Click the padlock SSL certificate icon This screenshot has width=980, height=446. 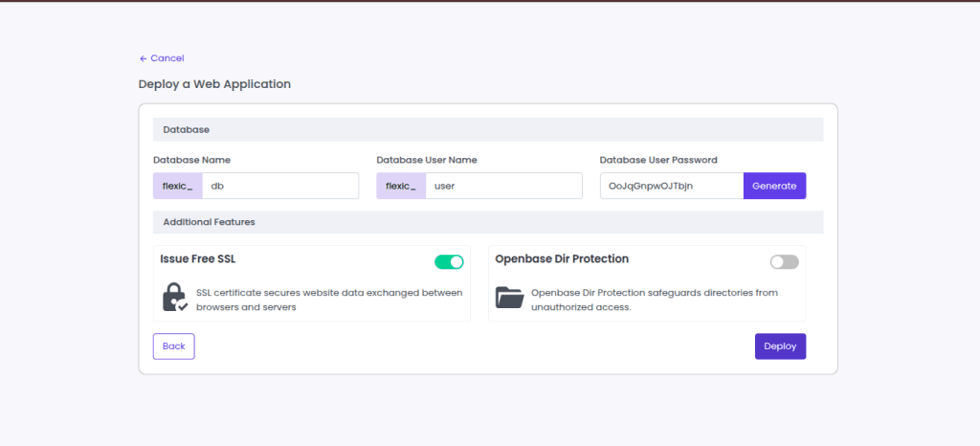tap(174, 298)
